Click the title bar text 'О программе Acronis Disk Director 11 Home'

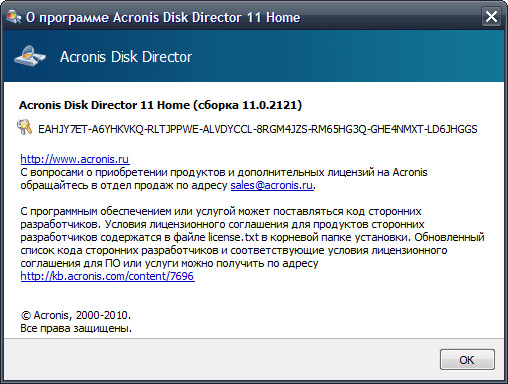163,17
